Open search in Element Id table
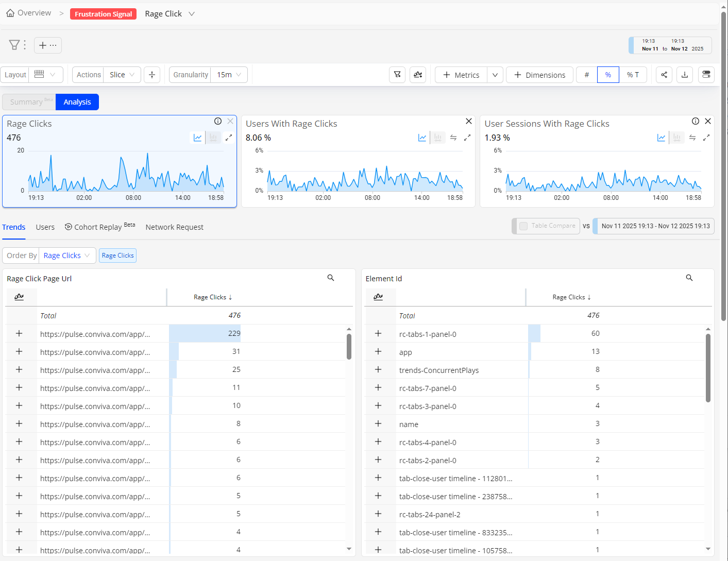 click(689, 278)
